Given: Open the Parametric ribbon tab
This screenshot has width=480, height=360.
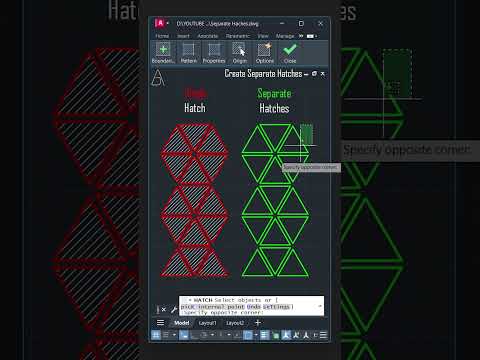Looking at the screenshot, I should click(238, 36).
